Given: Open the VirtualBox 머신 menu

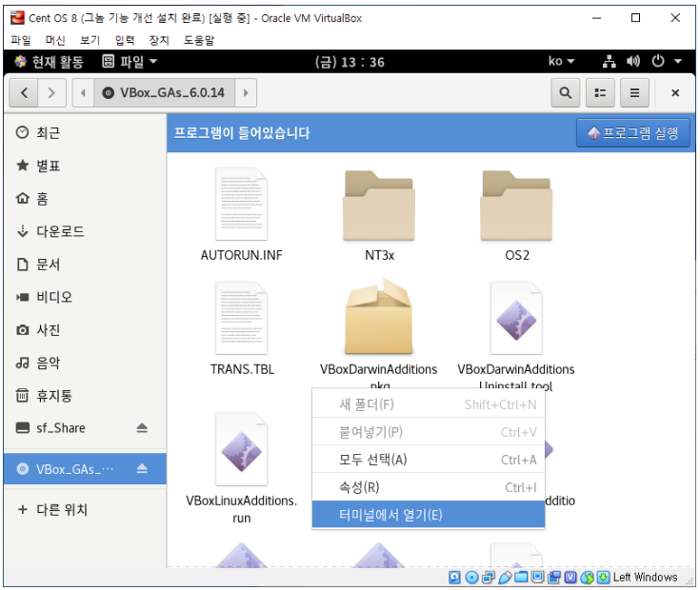Looking at the screenshot, I should 55,40.
